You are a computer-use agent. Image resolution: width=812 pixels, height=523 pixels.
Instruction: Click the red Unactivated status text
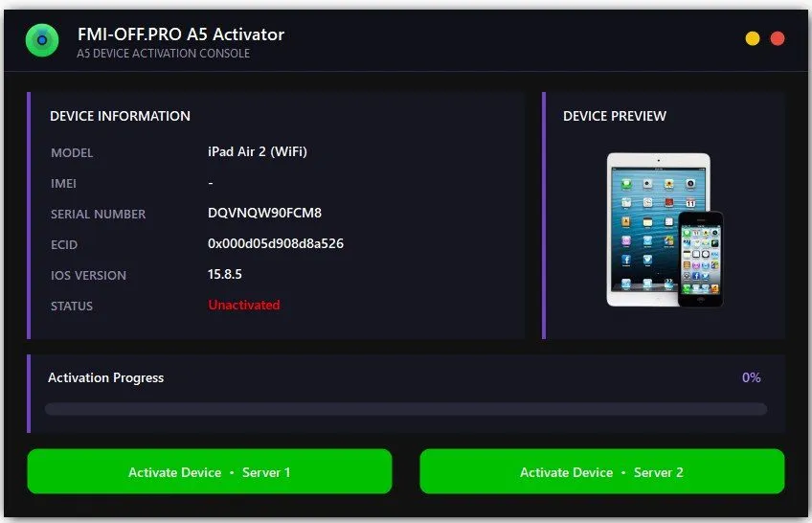pos(244,305)
